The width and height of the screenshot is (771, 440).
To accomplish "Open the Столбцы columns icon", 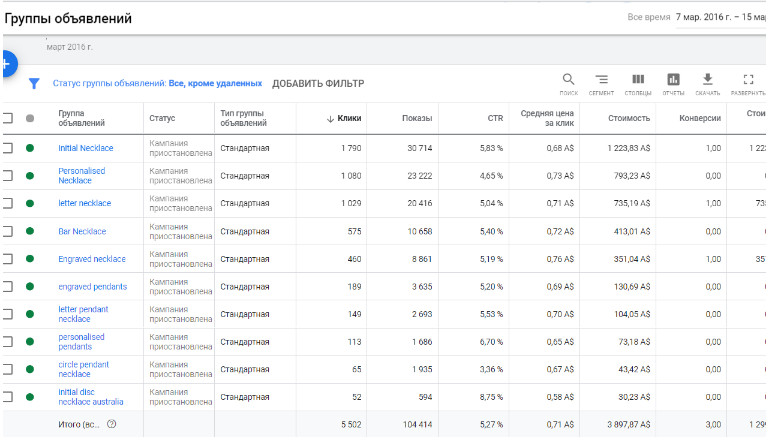I will coord(637,83).
